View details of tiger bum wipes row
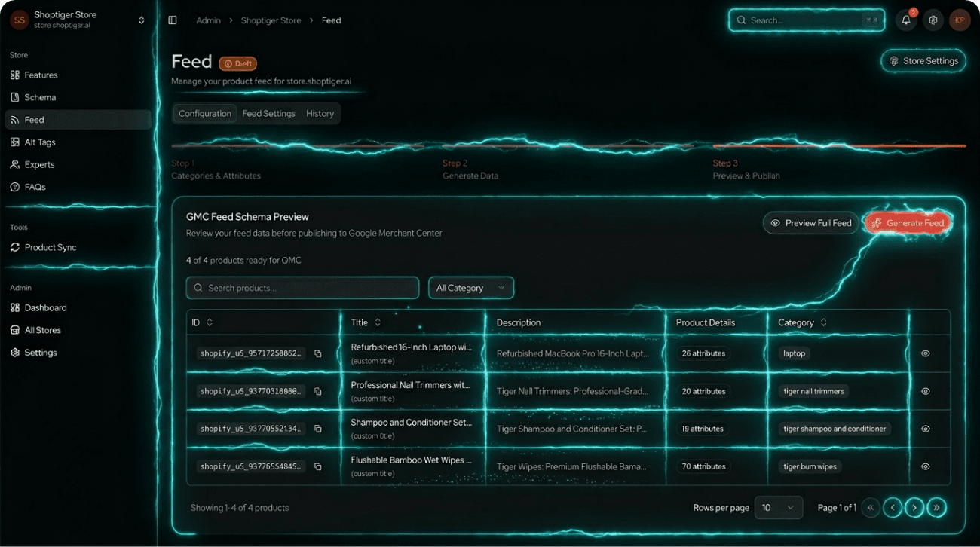Screen dimensions: 980x547 926,466
